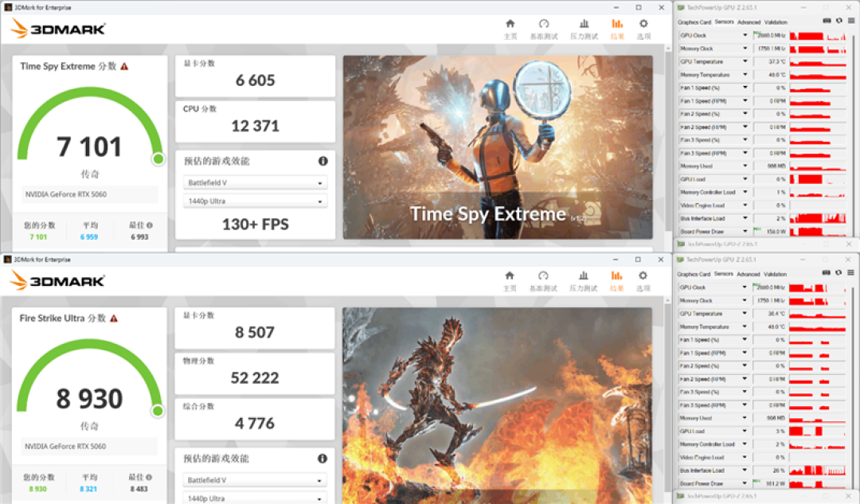Open hamburger menu in GPU-Z window showing 37.3 °C
The width and height of the screenshot is (860, 504).
(x=851, y=21)
